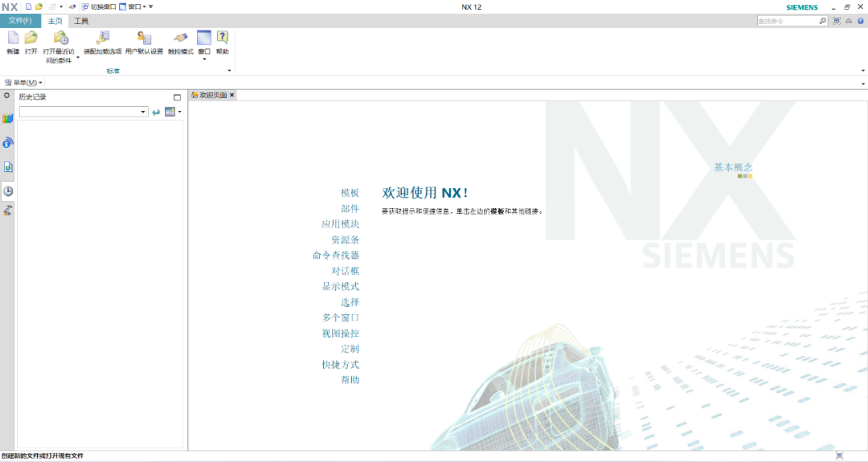Toggle 触控模式 touch mode in ribbon
This screenshot has width=868, height=462.
point(181,39)
